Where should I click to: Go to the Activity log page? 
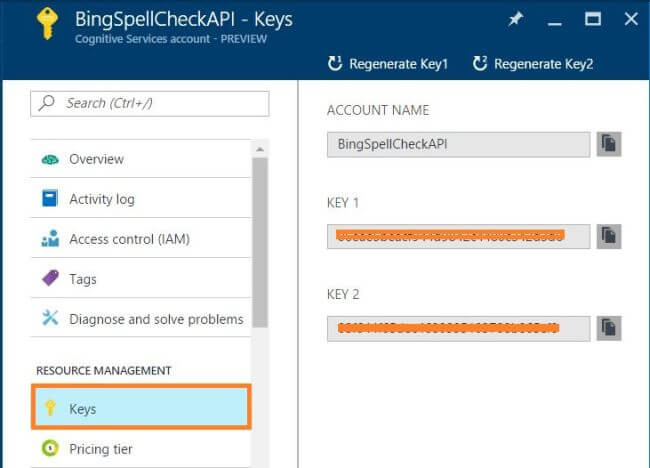click(x=101, y=199)
